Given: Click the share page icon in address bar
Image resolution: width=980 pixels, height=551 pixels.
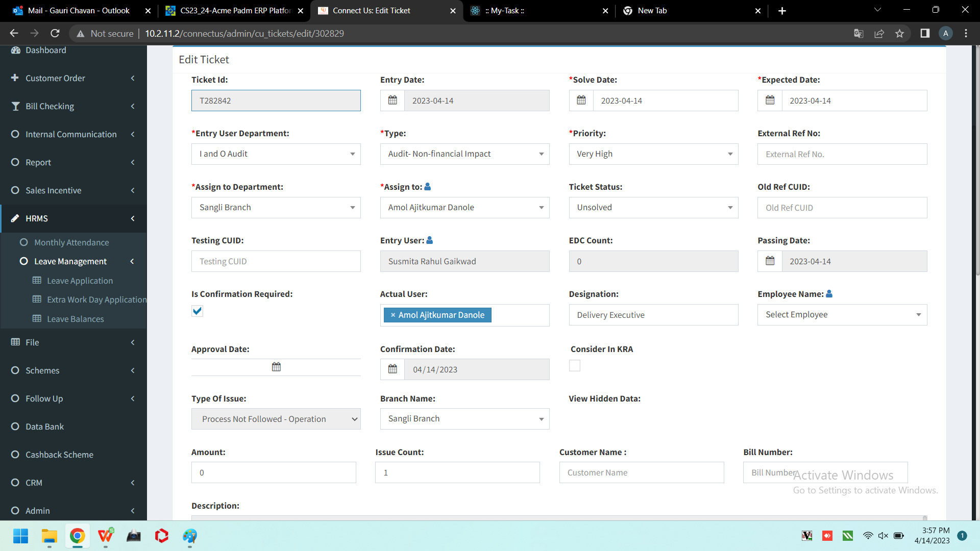Looking at the screenshot, I should click(x=879, y=33).
